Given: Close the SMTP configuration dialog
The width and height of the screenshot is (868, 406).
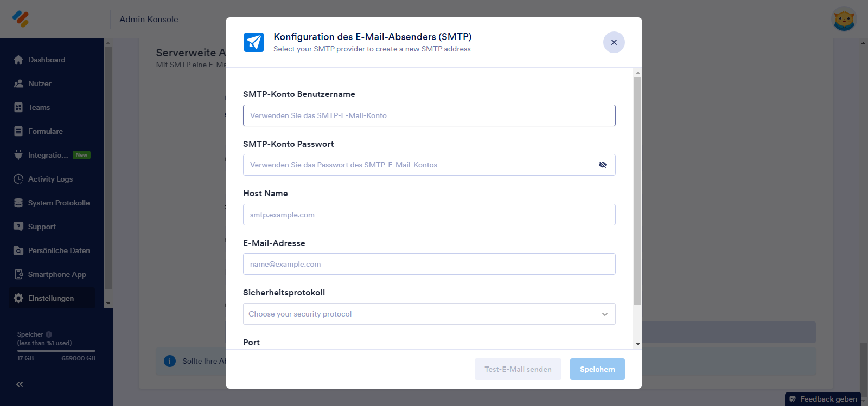Looking at the screenshot, I should (x=614, y=42).
